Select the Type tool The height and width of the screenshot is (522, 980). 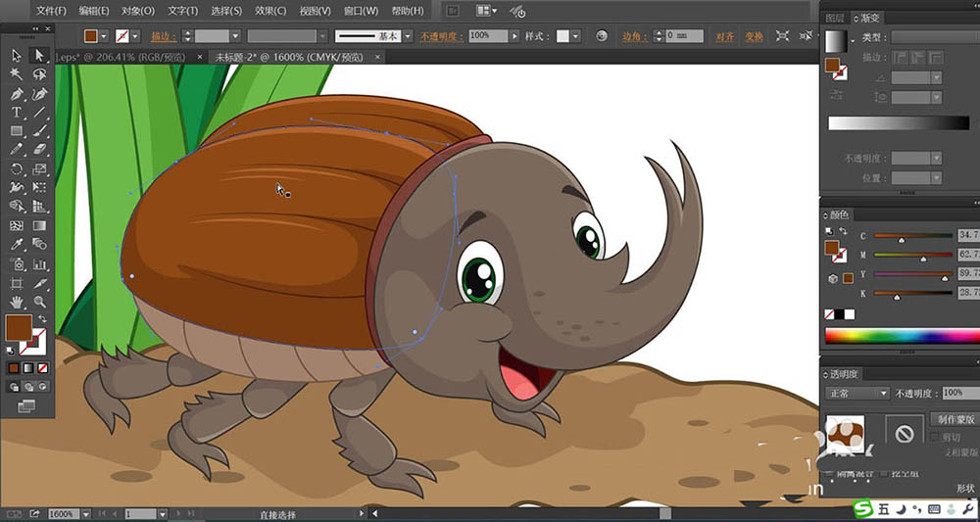17,113
